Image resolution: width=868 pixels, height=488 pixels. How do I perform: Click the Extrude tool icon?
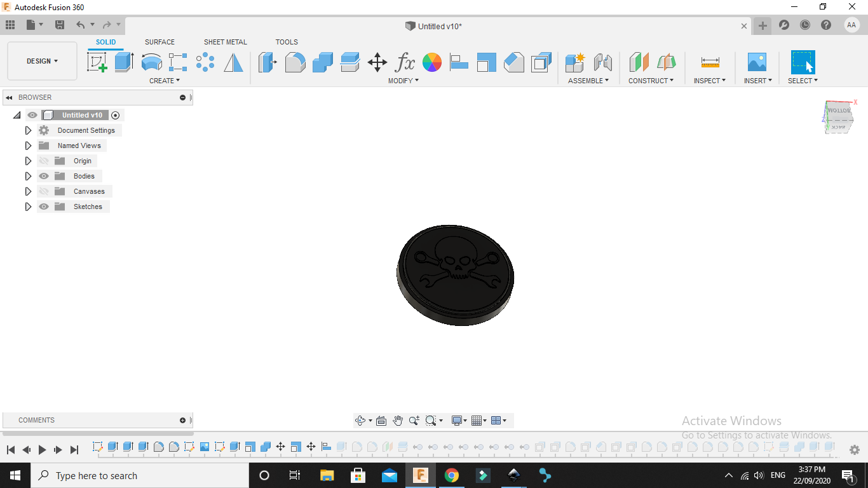pos(124,62)
